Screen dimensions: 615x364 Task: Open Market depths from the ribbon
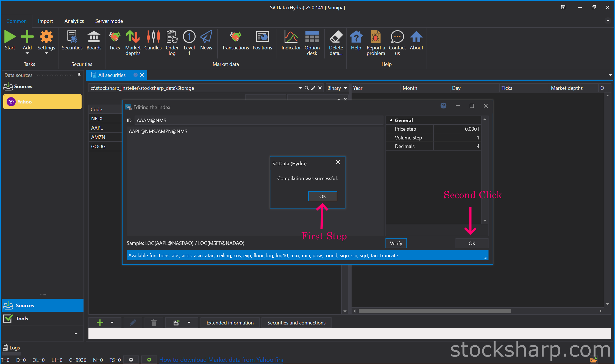click(133, 43)
